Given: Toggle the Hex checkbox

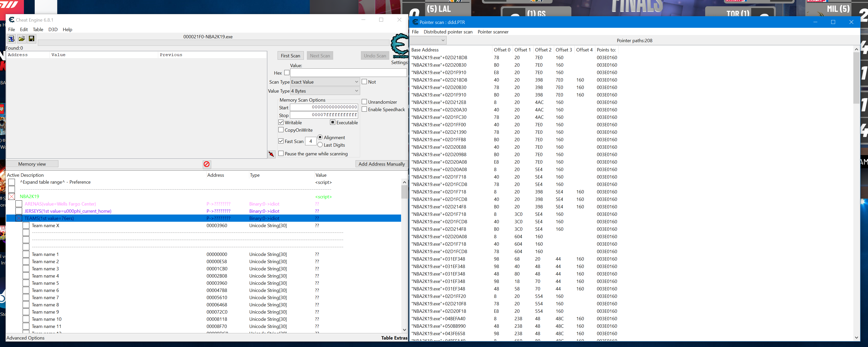Looking at the screenshot, I should pos(287,73).
